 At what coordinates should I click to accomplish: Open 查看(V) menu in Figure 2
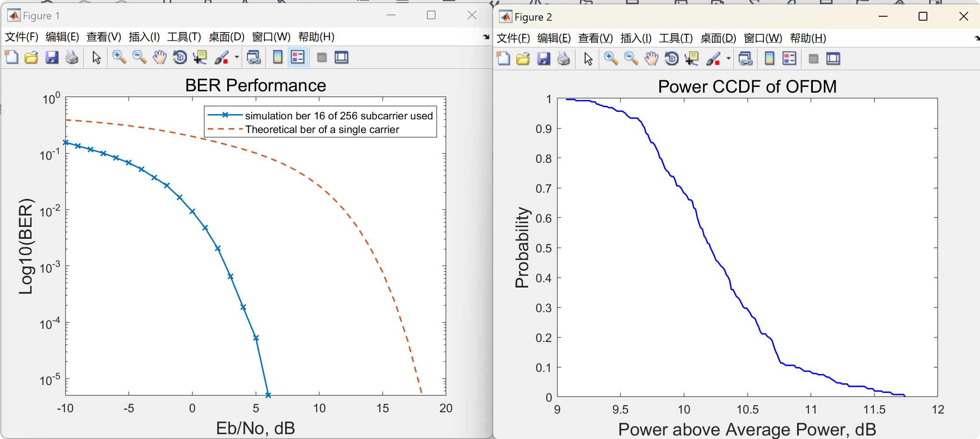[x=595, y=38]
